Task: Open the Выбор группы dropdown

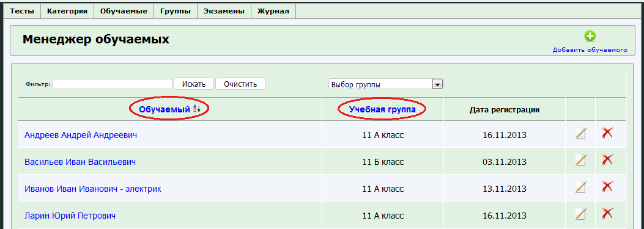Action: (x=385, y=84)
